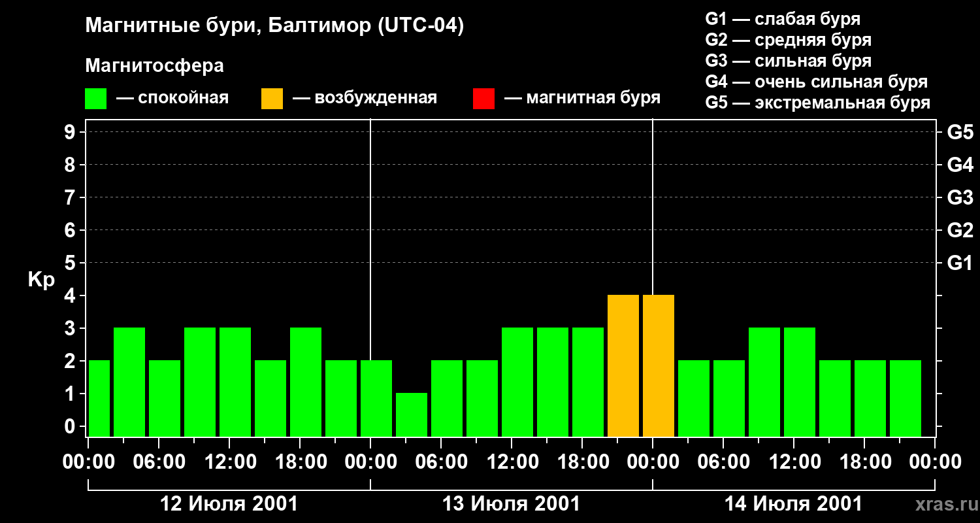This screenshot has width=980, height=523.
Task: Click the green bar above 18:00 on 12 Июля
Action: pos(306,382)
